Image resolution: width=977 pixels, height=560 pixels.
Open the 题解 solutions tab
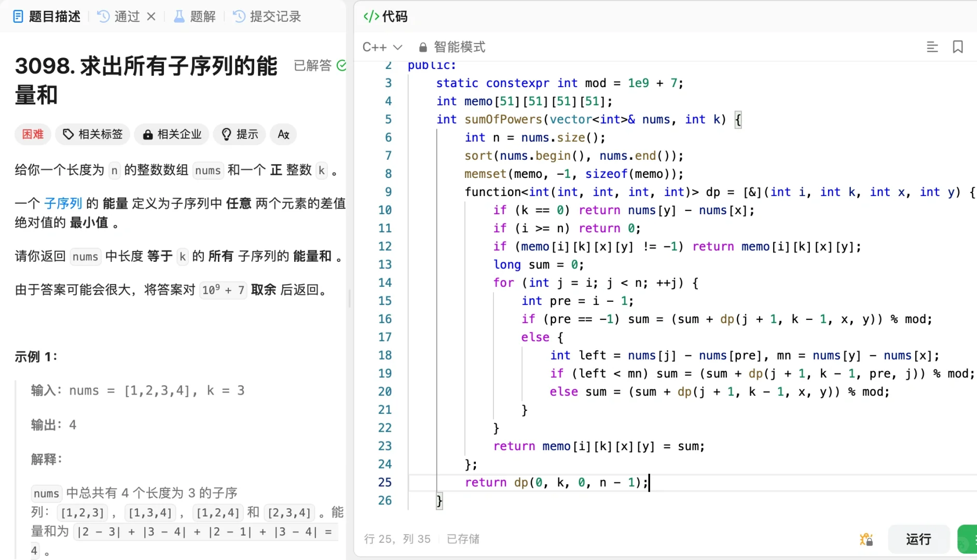(x=195, y=17)
